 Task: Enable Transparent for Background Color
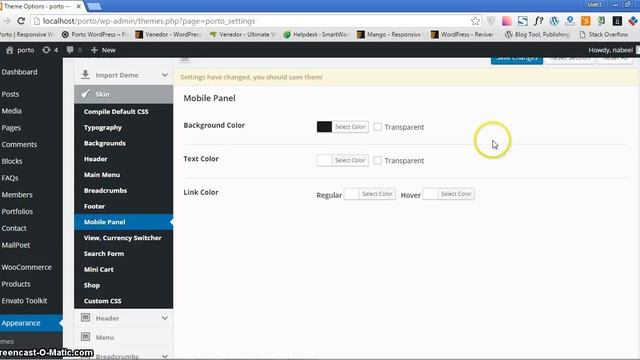(x=378, y=127)
